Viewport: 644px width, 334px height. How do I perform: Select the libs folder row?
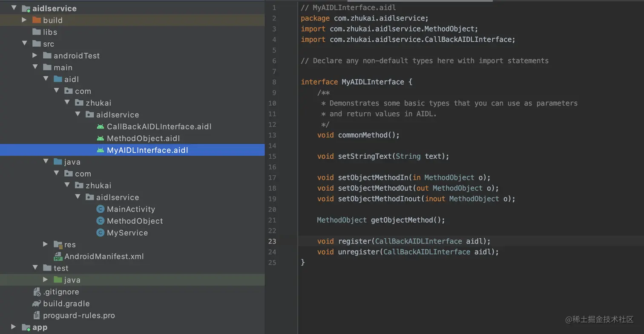[x=132, y=32]
